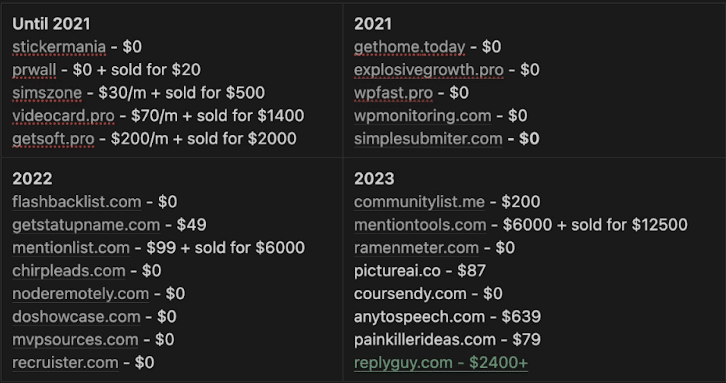726x383 pixels.
Task: Visit the videocard.pro link
Action: (63, 116)
